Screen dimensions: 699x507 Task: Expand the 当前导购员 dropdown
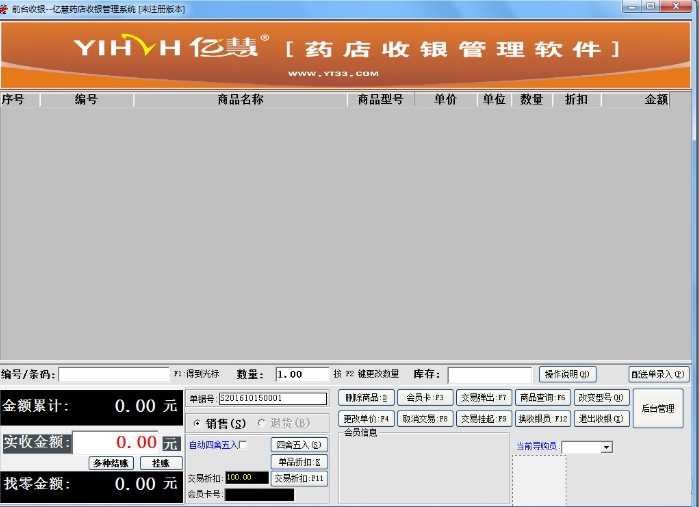(x=606, y=447)
